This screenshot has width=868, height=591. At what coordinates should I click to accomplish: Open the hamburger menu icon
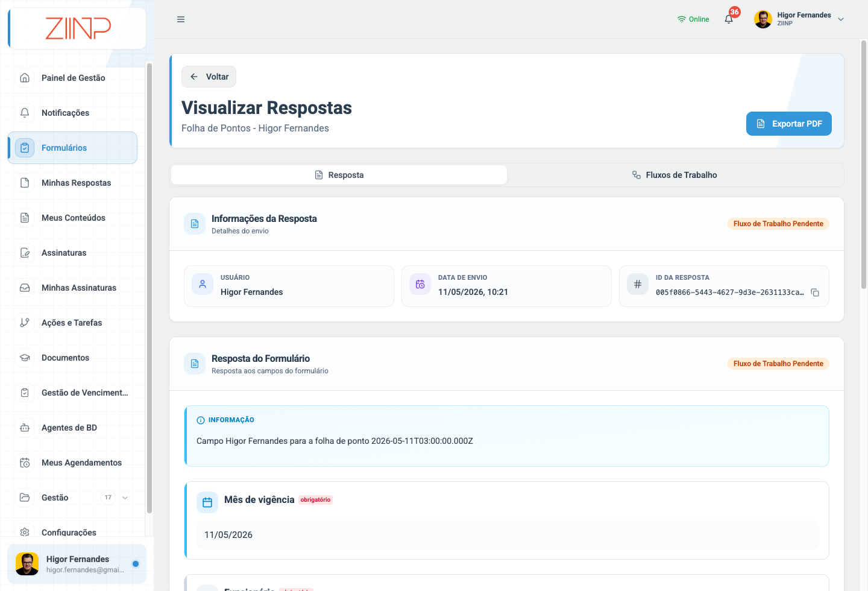pos(181,19)
